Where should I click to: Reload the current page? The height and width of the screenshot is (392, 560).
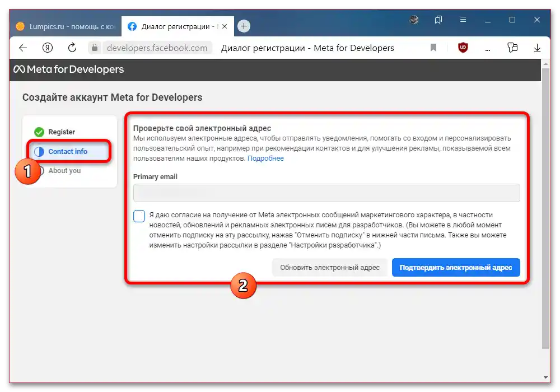(72, 48)
